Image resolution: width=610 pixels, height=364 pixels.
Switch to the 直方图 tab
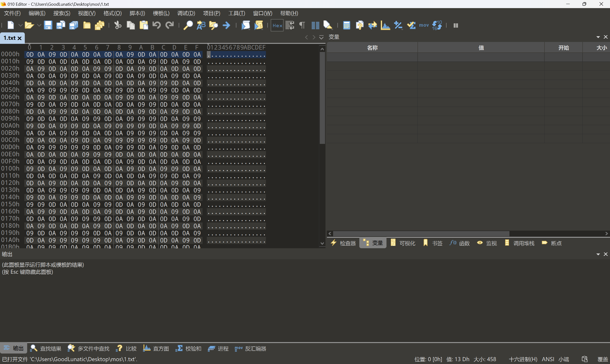pyautogui.click(x=156, y=348)
